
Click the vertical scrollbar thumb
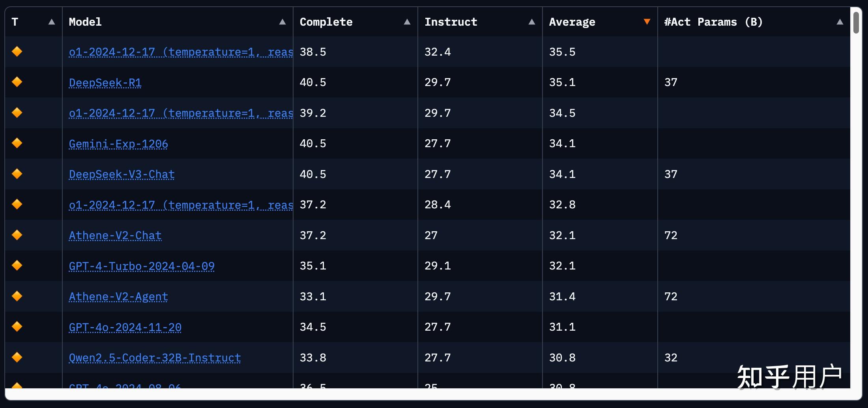click(856, 23)
